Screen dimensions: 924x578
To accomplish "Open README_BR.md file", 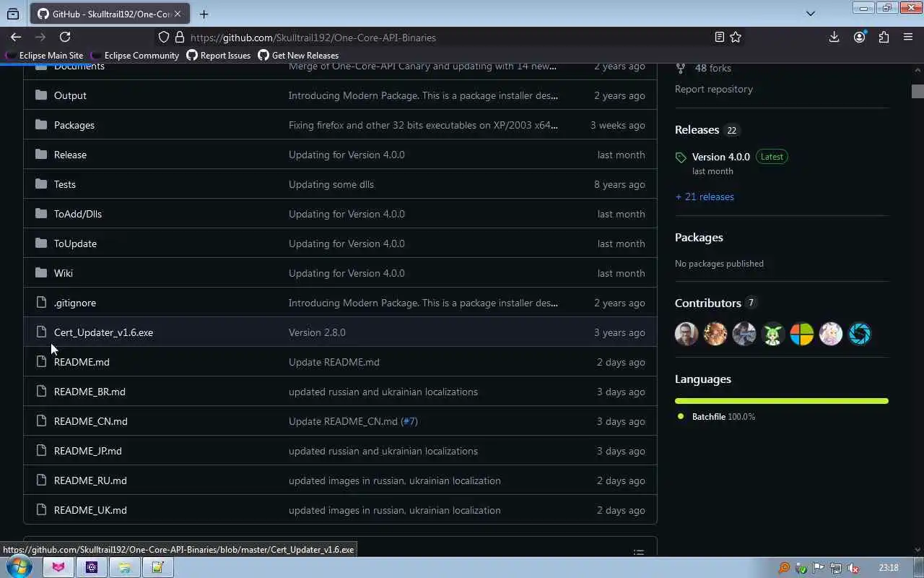I will point(90,392).
